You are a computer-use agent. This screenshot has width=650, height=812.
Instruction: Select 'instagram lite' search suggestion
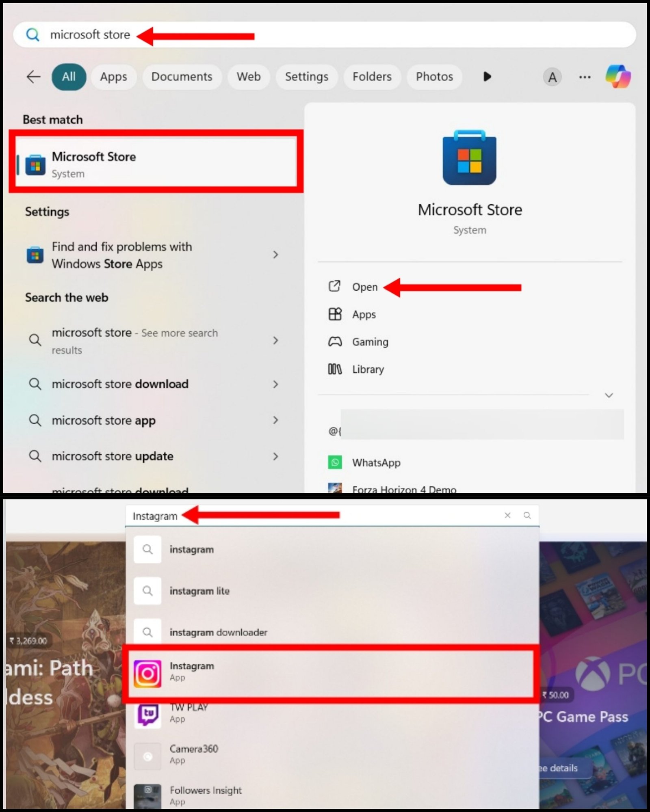332,591
